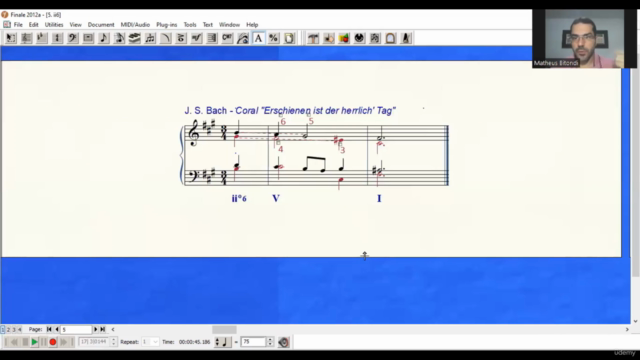Switch to layer 2
640x360 pixels.
tap(8, 329)
